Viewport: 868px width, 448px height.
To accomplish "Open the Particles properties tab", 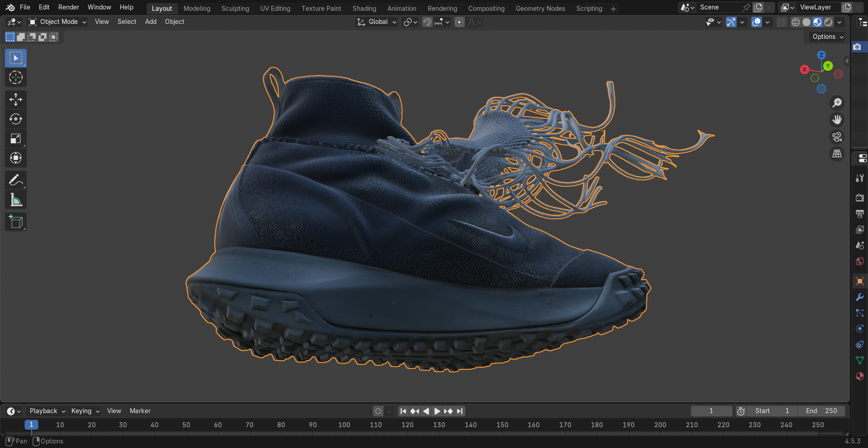I will click(860, 313).
